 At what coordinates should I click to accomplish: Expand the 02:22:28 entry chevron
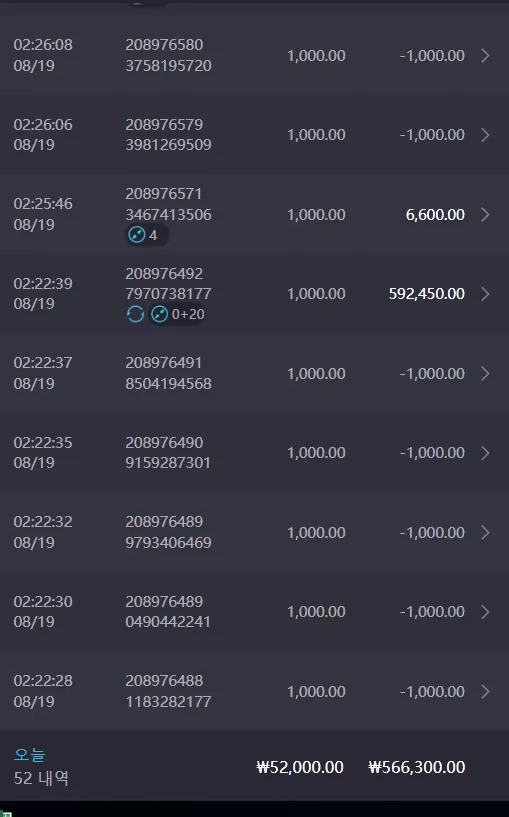pyautogui.click(x=485, y=691)
